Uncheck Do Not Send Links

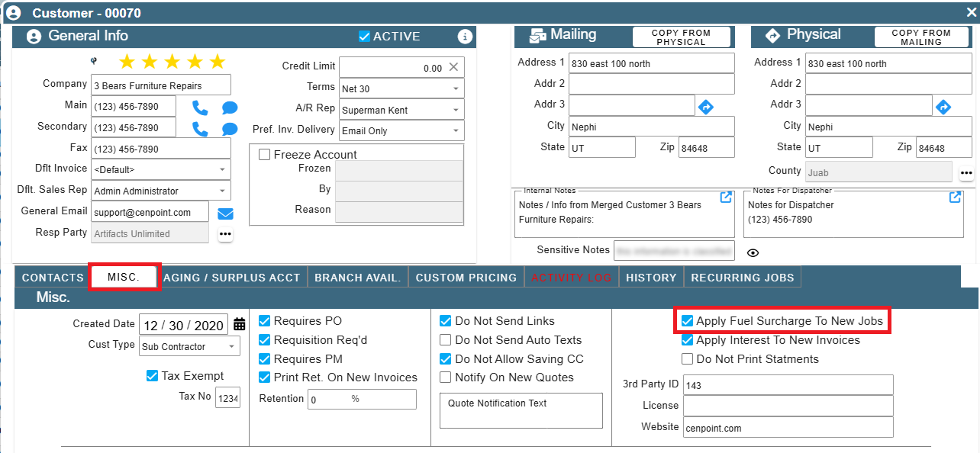tap(446, 321)
